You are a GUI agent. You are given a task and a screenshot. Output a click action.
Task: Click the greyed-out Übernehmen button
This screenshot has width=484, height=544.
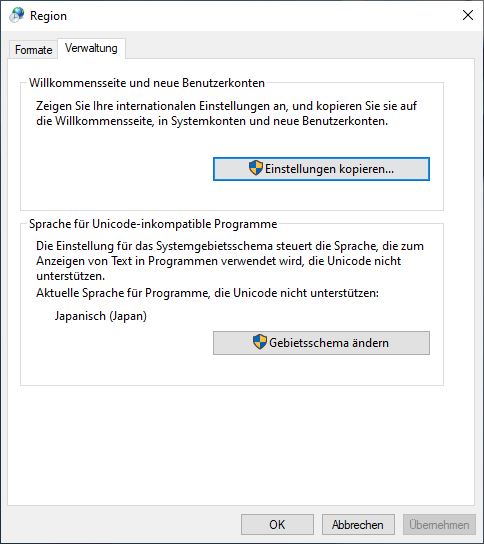pos(439,525)
